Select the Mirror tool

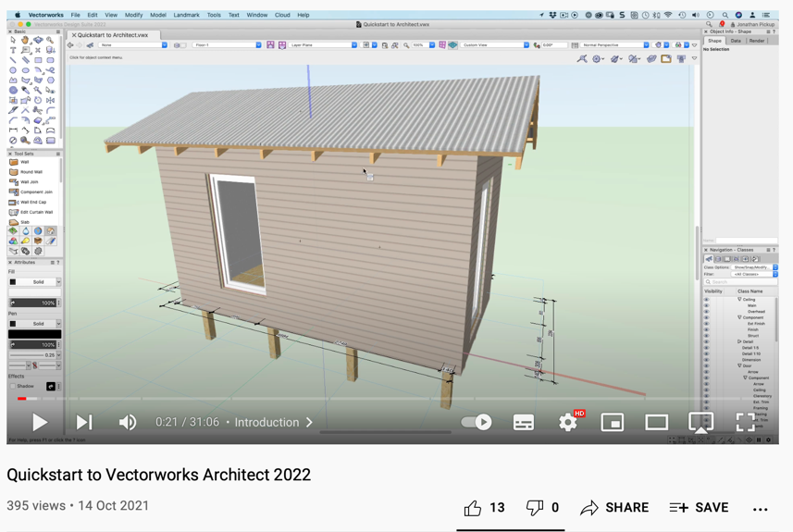tap(50, 100)
